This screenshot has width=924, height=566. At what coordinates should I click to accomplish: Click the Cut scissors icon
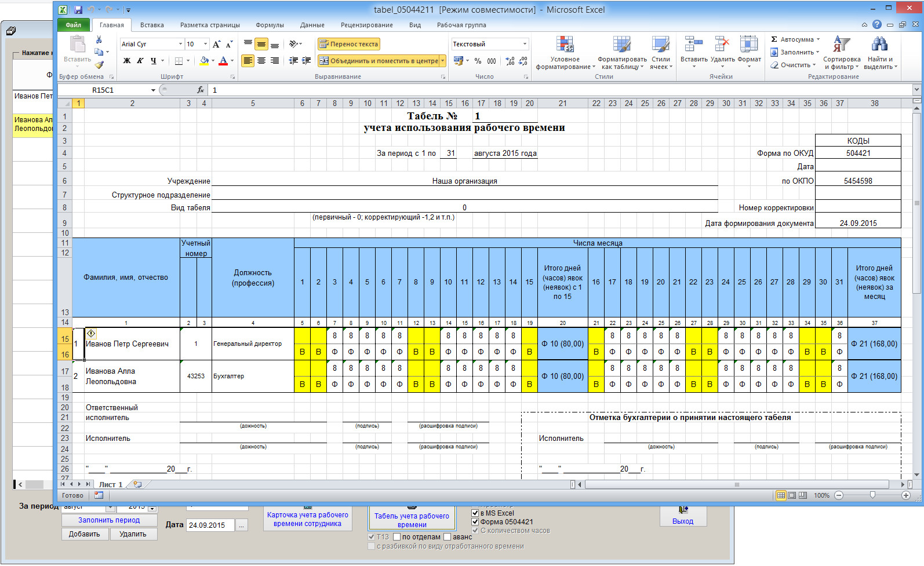tap(99, 39)
